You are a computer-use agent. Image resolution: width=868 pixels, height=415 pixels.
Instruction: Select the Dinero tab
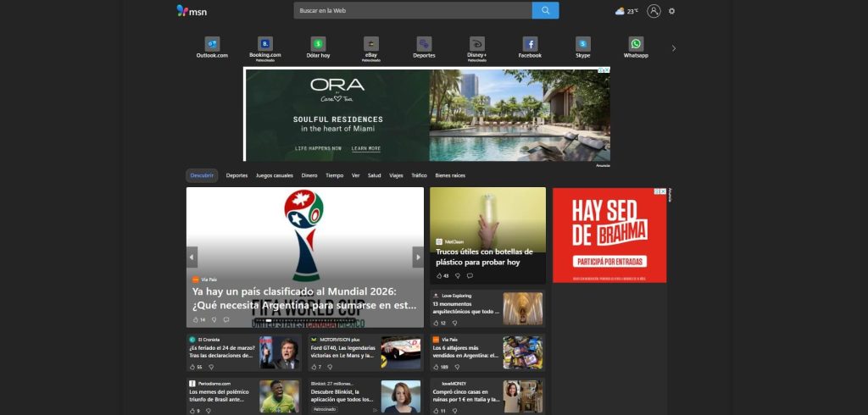pyautogui.click(x=309, y=175)
